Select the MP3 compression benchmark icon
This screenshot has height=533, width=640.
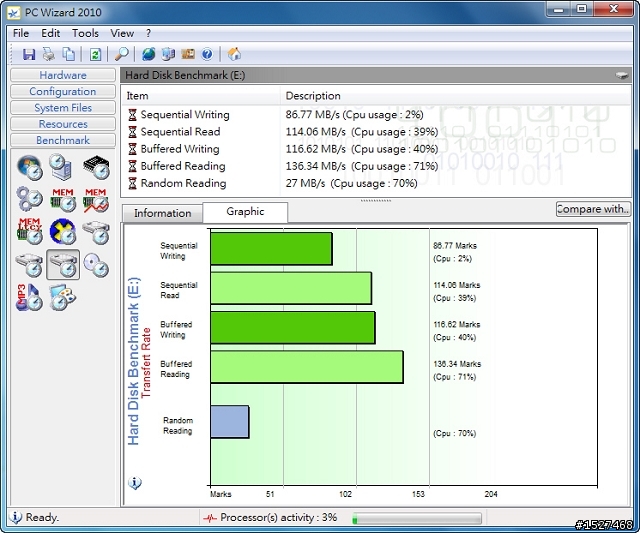pos(29,297)
